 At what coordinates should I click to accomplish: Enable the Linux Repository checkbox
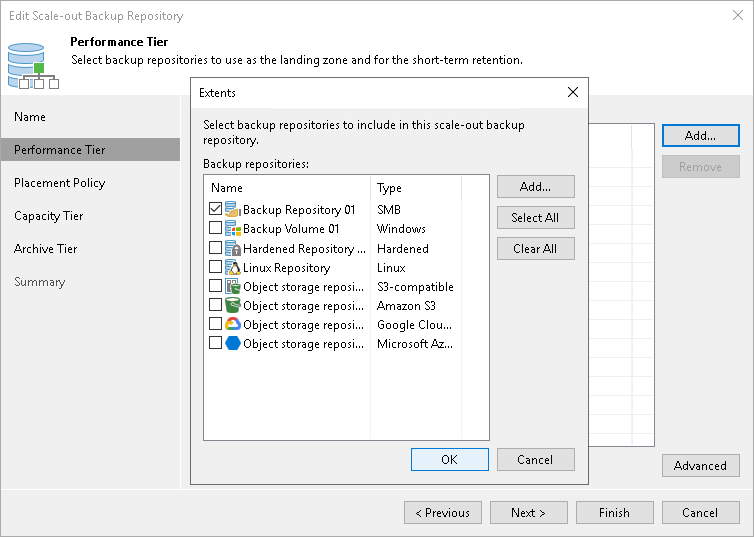point(215,267)
